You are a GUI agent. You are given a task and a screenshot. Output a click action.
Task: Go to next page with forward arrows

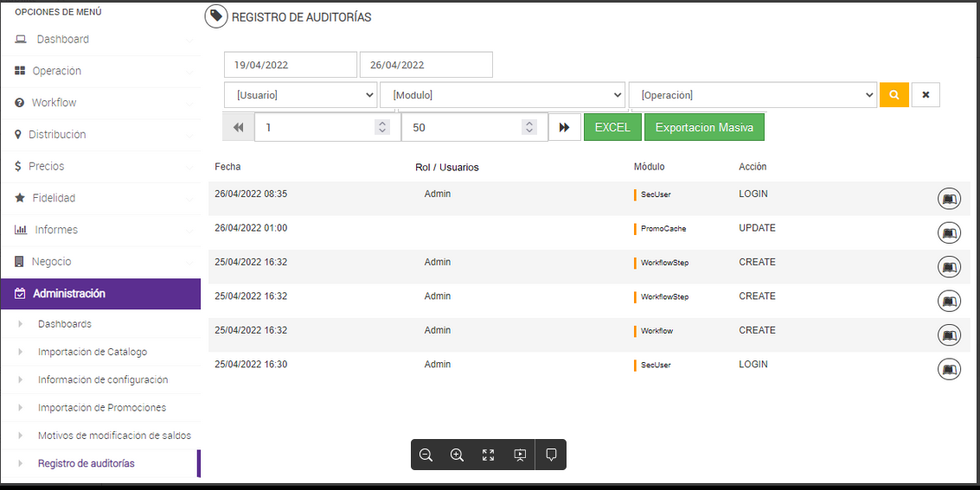(564, 127)
